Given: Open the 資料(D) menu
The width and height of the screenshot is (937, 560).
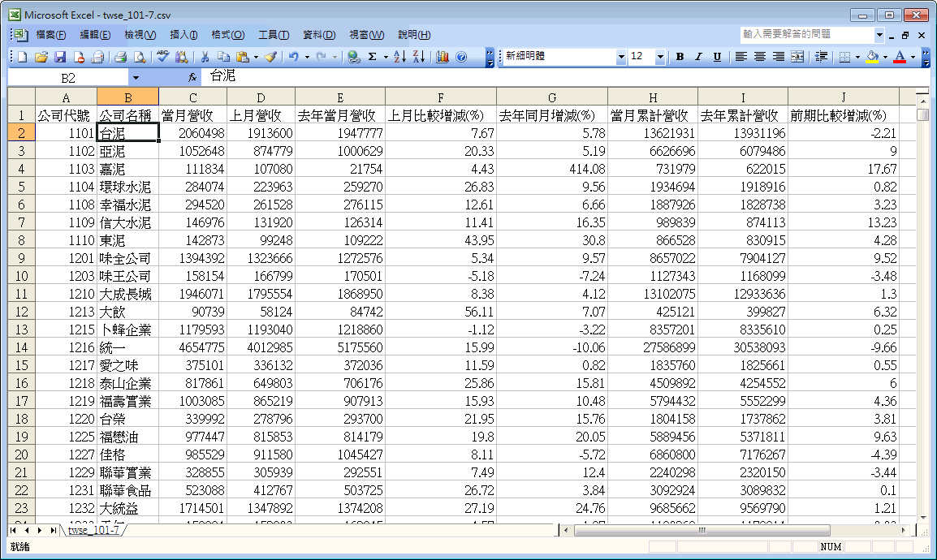Looking at the screenshot, I should coord(319,35).
